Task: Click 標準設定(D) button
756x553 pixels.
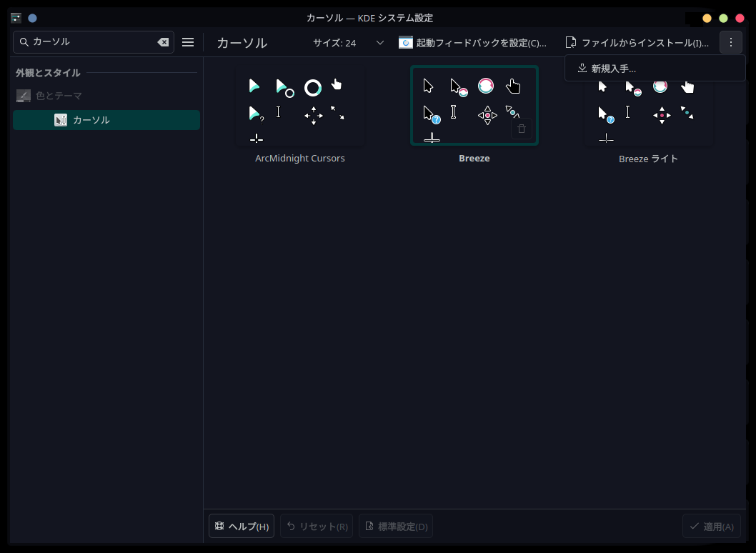Action: (x=396, y=526)
